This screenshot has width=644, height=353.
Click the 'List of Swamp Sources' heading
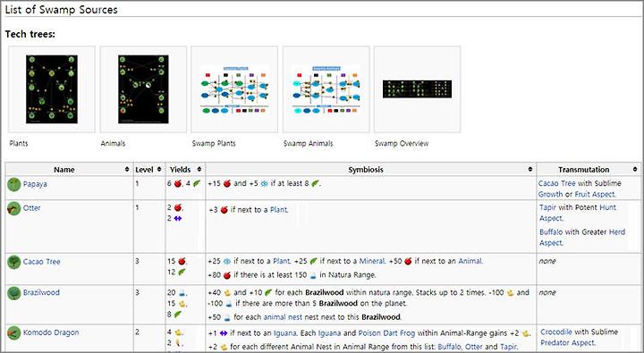click(61, 10)
